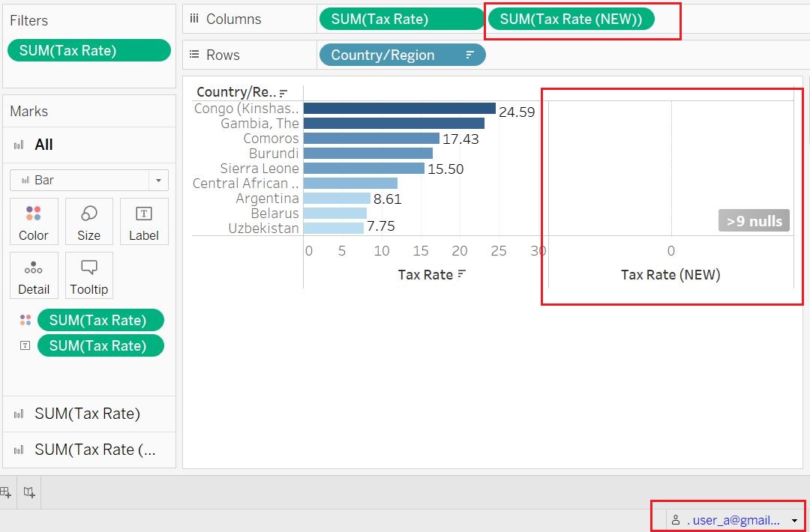The height and width of the screenshot is (532, 810).
Task: Expand the SUM(Tax Rate (NEW)) marks card
Action: click(x=89, y=450)
